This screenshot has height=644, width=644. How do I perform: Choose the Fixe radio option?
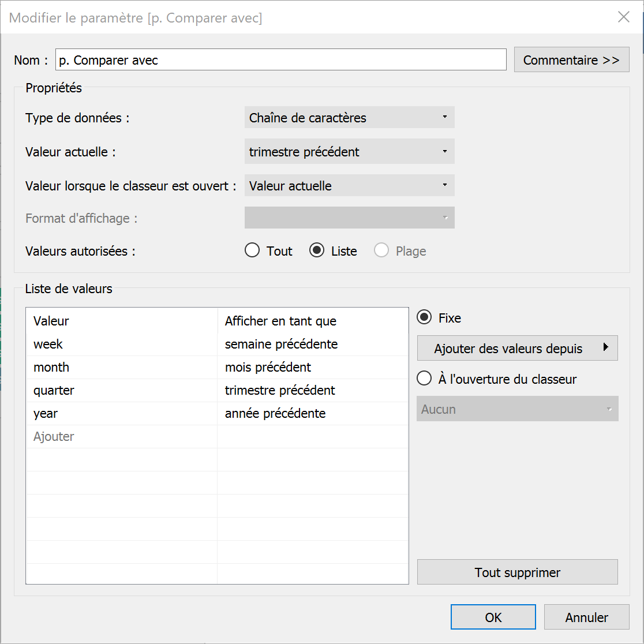tap(424, 317)
